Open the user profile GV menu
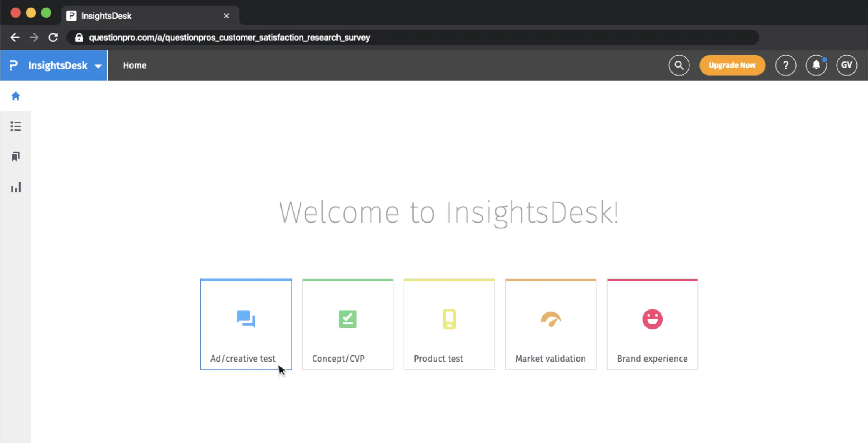Screen dimensions: 868x443 click(x=846, y=65)
